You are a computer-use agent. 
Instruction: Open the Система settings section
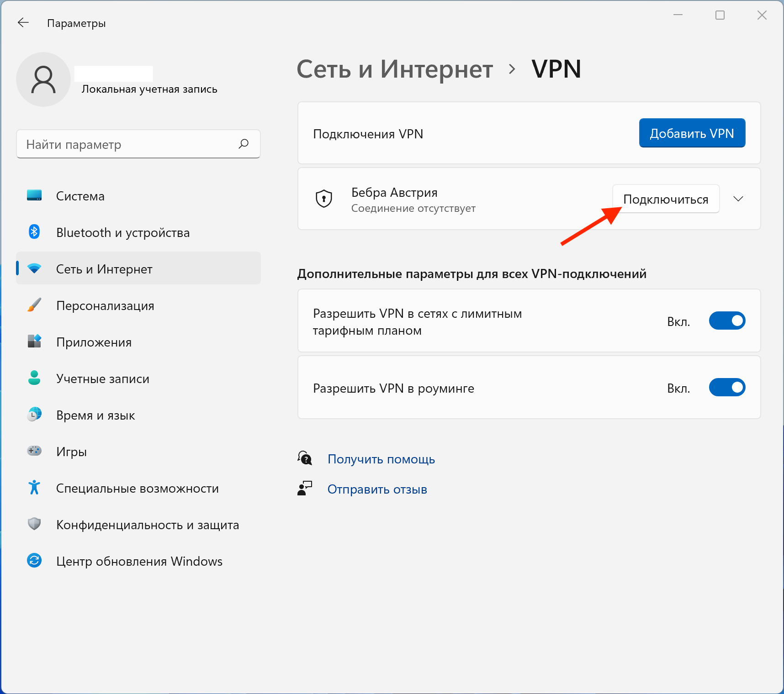point(80,196)
